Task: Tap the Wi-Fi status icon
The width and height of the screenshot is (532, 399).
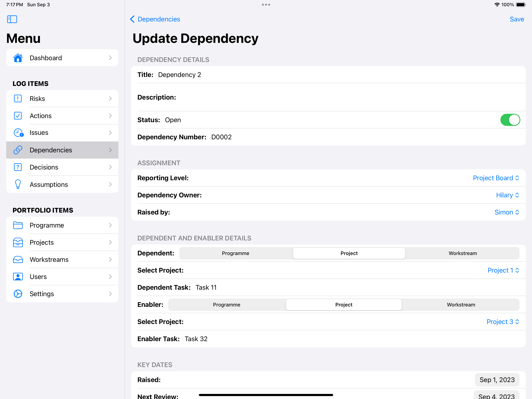Action: click(497, 4)
